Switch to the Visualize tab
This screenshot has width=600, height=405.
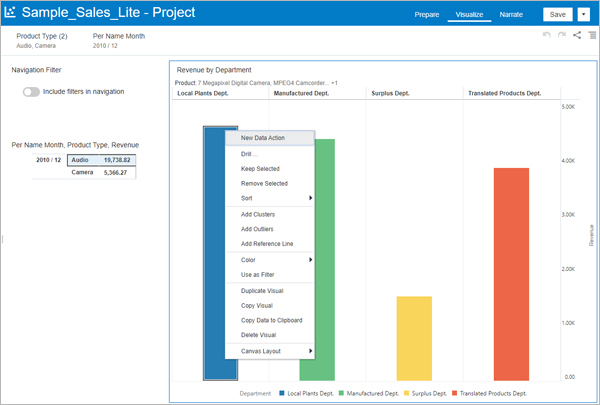(469, 15)
